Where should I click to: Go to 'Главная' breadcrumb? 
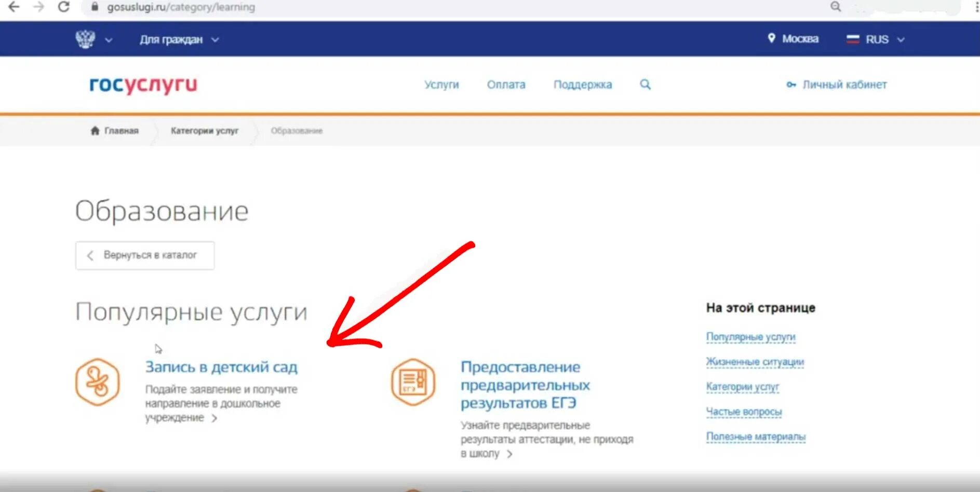121,131
